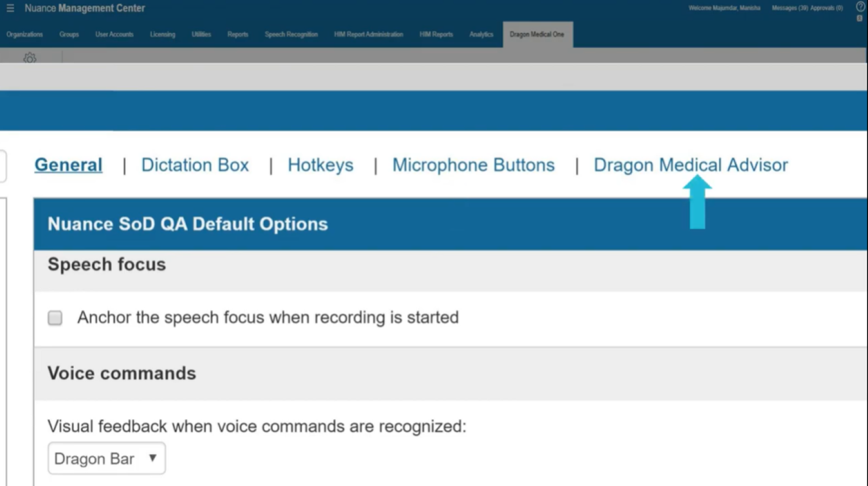
Task: Open the Groups menu tab
Action: (69, 34)
